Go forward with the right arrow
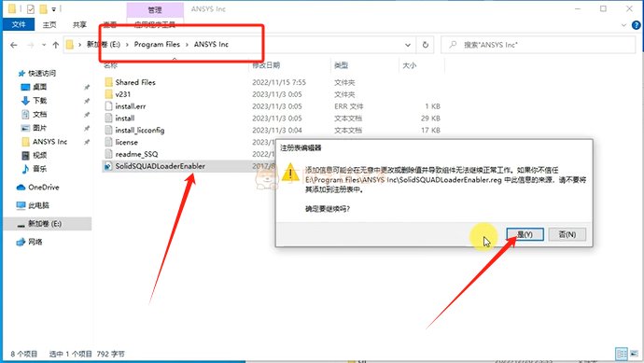 (x=31, y=45)
